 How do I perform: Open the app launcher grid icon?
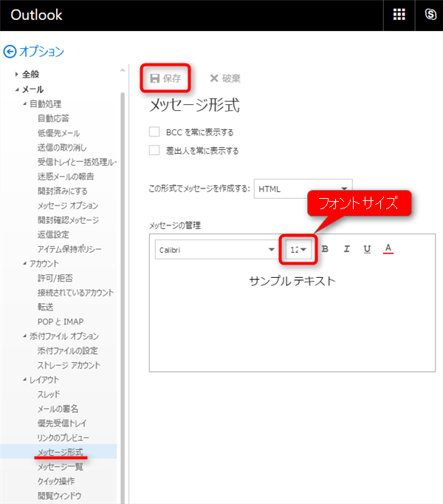399,15
